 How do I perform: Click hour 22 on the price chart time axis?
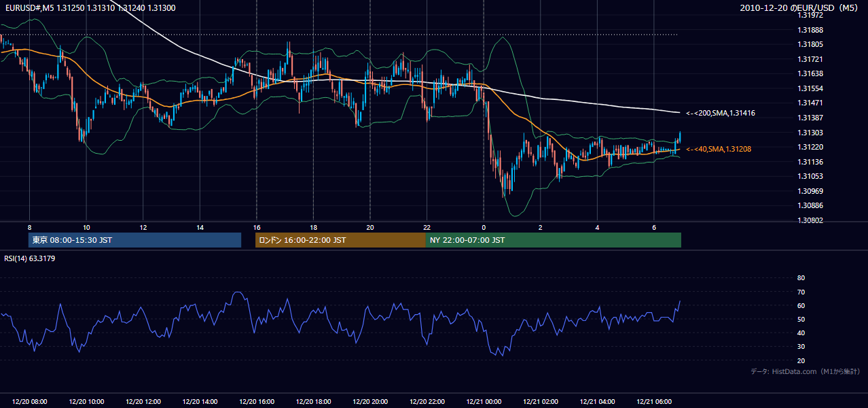pyautogui.click(x=427, y=227)
